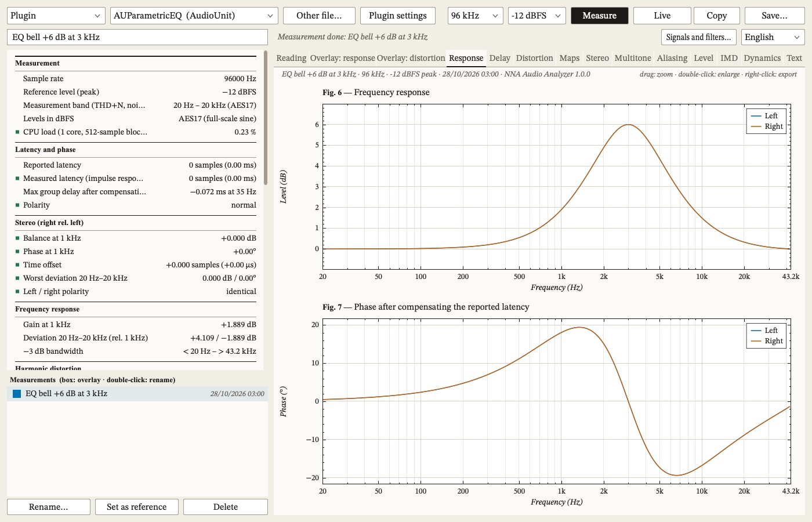The height and width of the screenshot is (522, 812).
Task: Start a measurement with Measure
Action: pyautogui.click(x=600, y=16)
